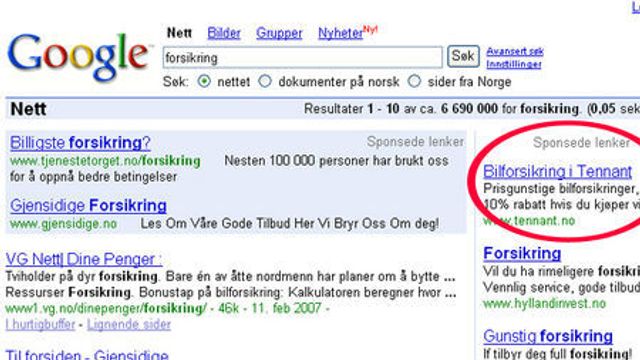The image size is (640, 360).
Task: Click the Søk search button
Action: 463,56
